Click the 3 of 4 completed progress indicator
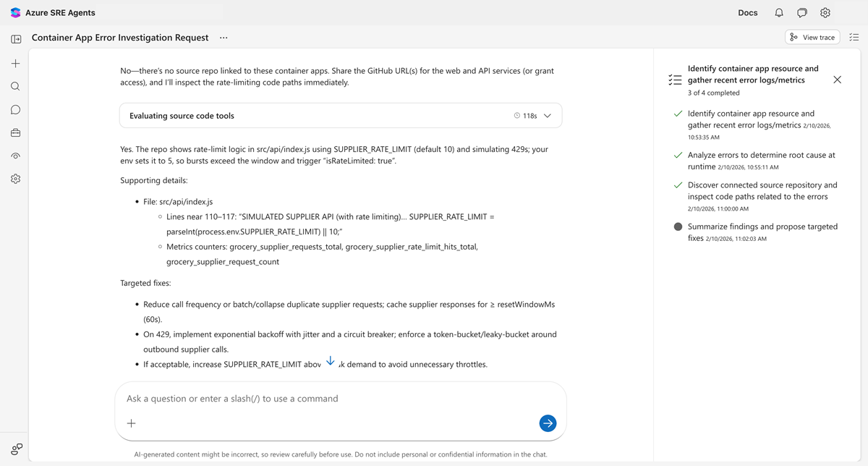This screenshot has width=868, height=466. click(712, 93)
